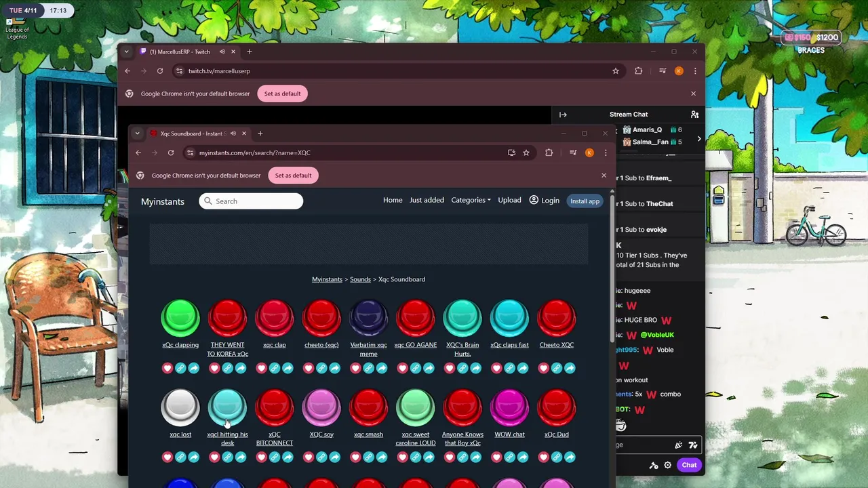Set Chrome as default in Myinstants window

click(x=293, y=176)
